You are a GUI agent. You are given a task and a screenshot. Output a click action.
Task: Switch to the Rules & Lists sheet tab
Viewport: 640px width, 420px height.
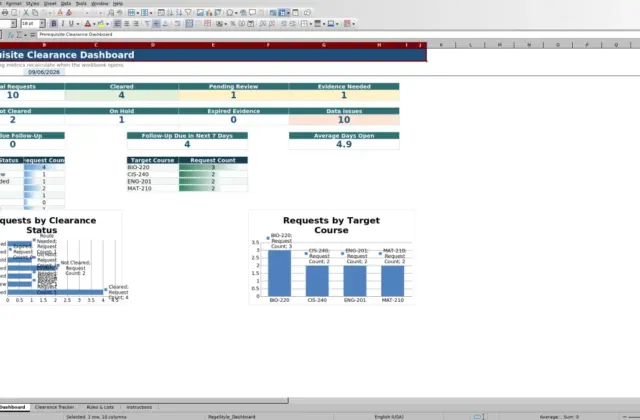pyautogui.click(x=100, y=407)
